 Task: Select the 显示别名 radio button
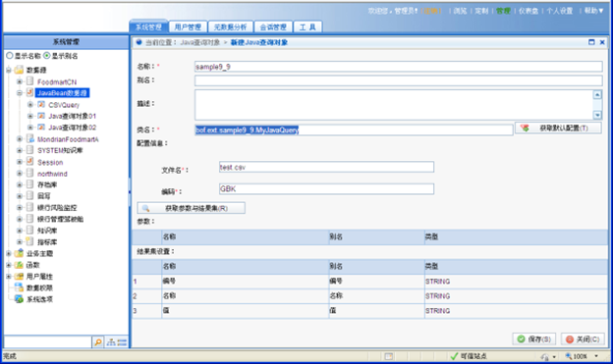click(x=47, y=56)
